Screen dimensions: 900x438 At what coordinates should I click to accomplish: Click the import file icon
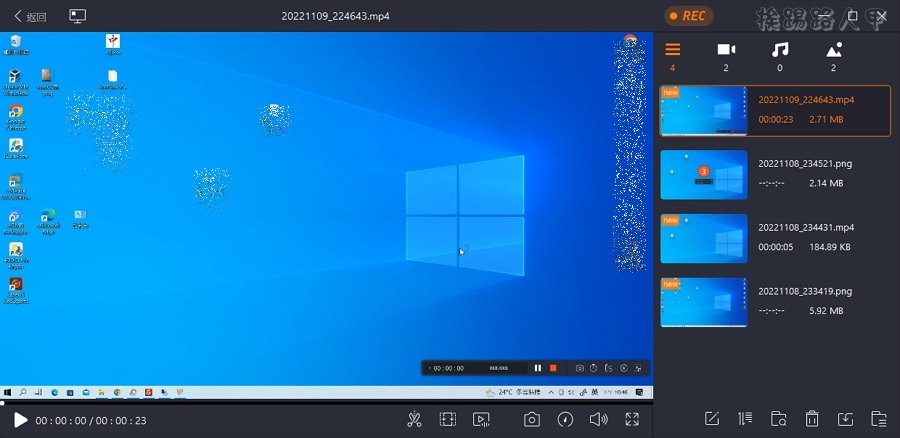[845, 419]
